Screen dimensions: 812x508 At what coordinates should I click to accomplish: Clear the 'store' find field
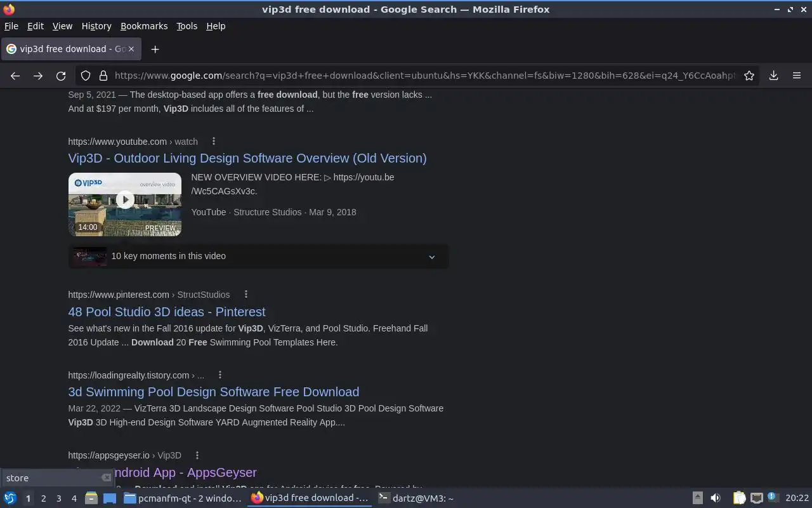pyautogui.click(x=107, y=478)
